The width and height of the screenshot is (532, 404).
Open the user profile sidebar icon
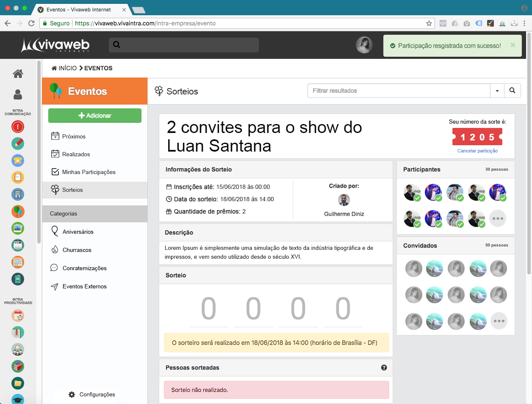[18, 94]
